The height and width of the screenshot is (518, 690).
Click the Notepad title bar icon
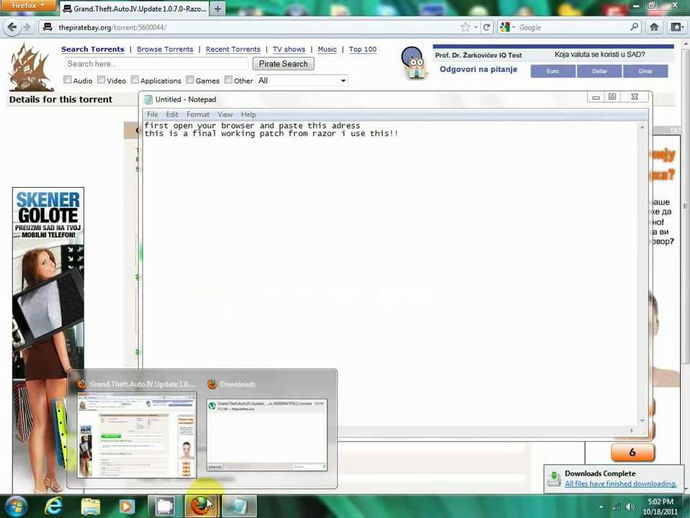tap(148, 99)
